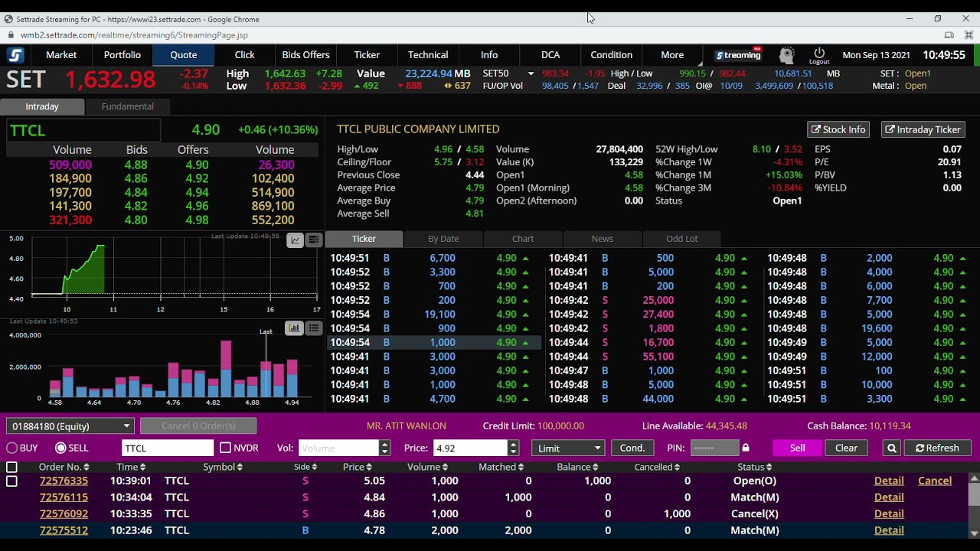
Task: Click the Clear button
Action: click(x=846, y=448)
